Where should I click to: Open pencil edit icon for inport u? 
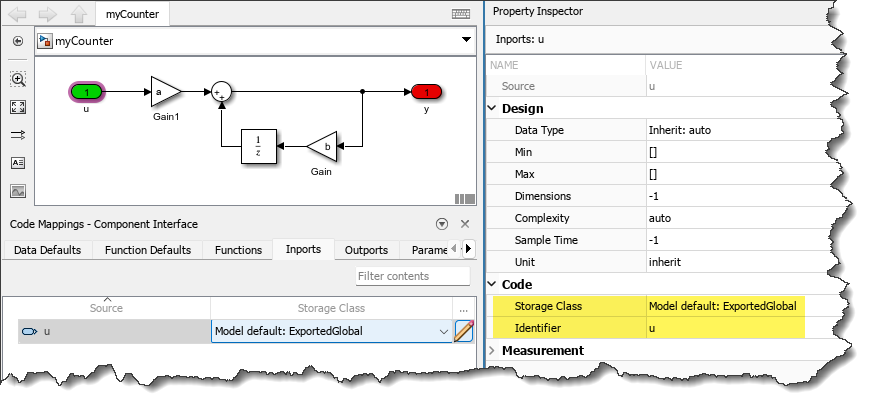coord(464,331)
